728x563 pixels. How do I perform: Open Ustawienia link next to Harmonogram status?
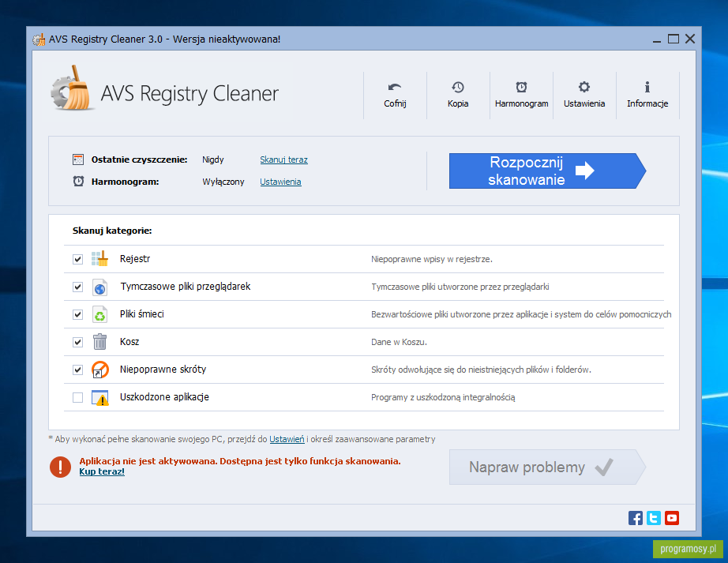click(x=280, y=182)
